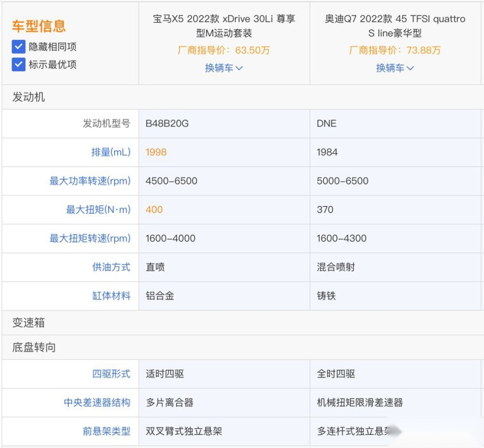Open the 最大扭矩转速(rpm) parameter link
Image resolution: width=484 pixels, height=448 pixels.
click(90, 238)
